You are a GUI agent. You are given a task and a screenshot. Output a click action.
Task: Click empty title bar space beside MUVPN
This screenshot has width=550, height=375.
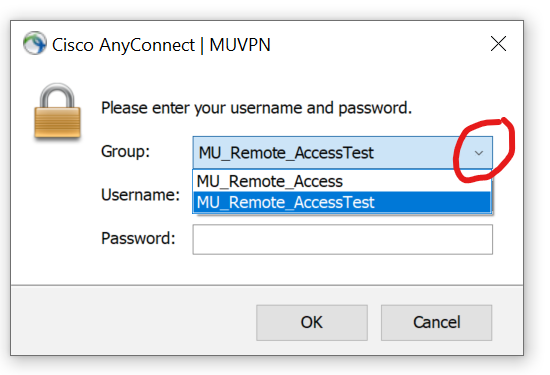click(x=379, y=45)
